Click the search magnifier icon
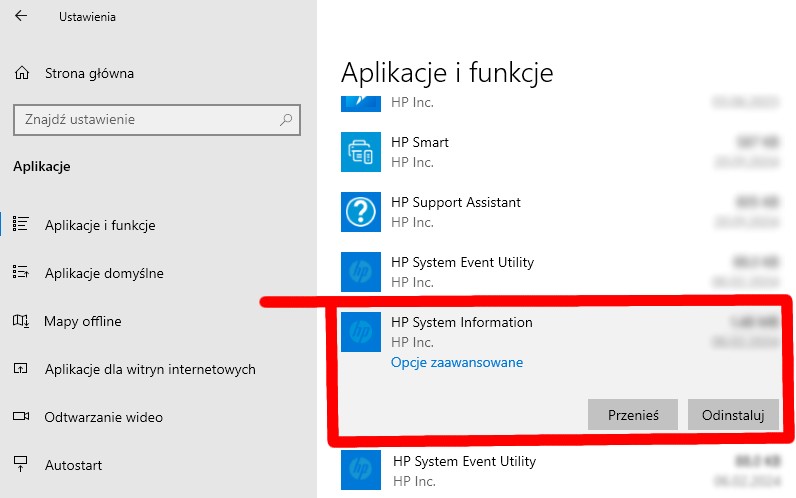796x498 pixels. 286,120
